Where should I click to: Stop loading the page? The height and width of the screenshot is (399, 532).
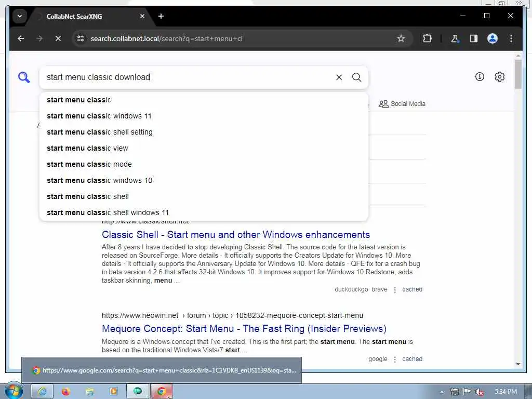coord(58,38)
